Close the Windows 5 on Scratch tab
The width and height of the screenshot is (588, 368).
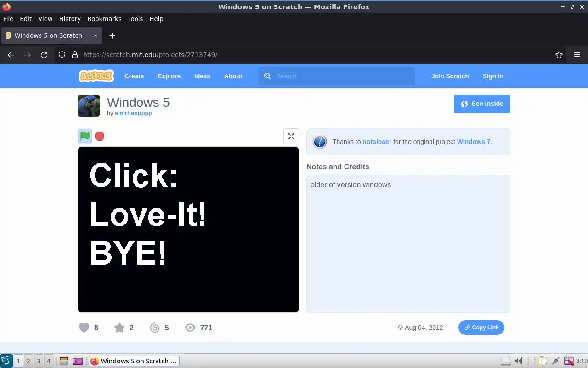click(x=95, y=35)
